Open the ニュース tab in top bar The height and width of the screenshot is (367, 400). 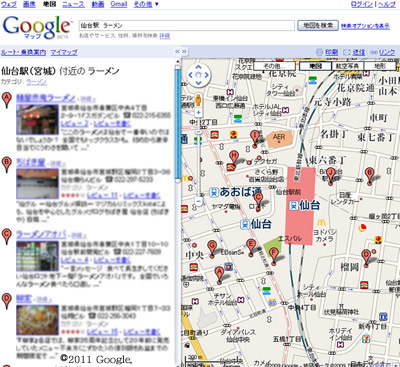(73, 4)
